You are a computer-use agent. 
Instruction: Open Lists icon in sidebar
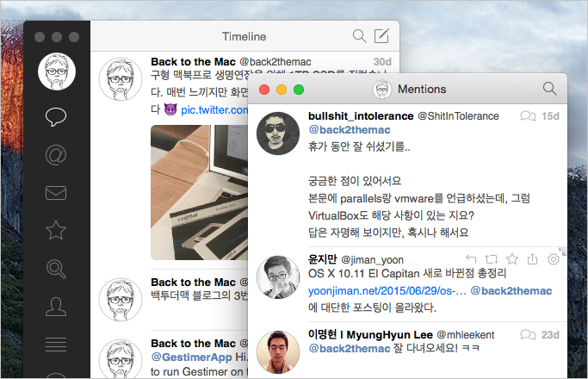tap(56, 344)
